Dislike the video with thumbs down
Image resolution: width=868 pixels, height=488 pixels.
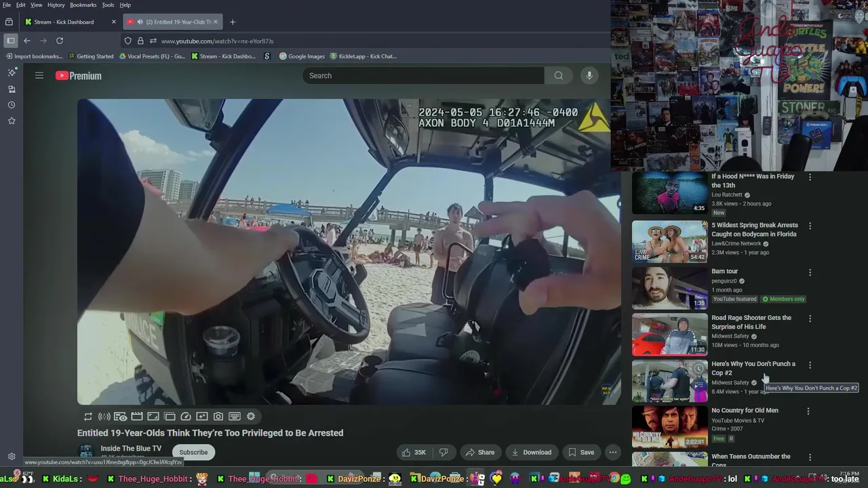pos(444,453)
